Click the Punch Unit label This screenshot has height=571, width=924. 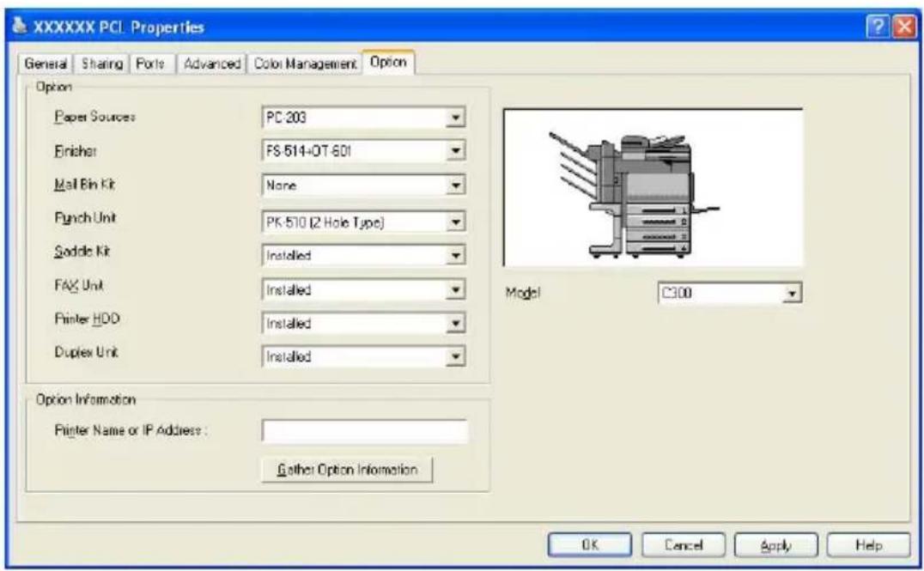86,218
